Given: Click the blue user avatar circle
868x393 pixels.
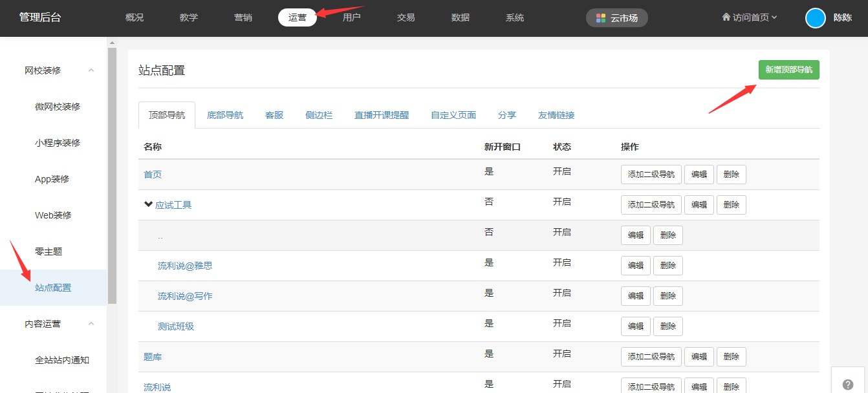Looking at the screenshot, I should [x=815, y=18].
